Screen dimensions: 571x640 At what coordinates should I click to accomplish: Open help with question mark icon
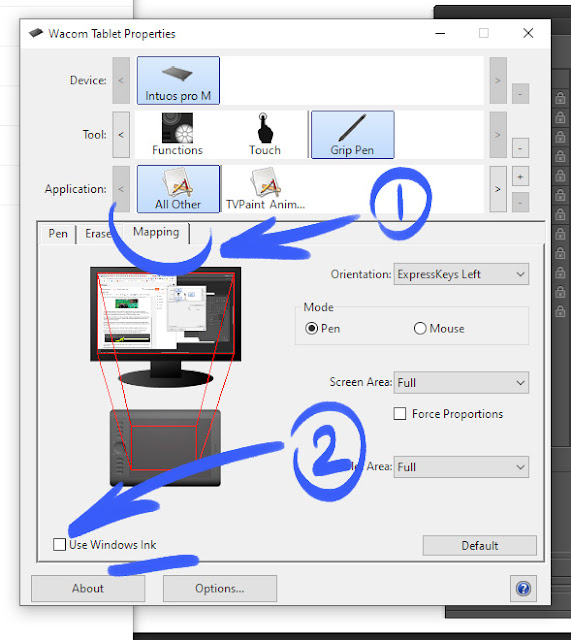tap(523, 588)
